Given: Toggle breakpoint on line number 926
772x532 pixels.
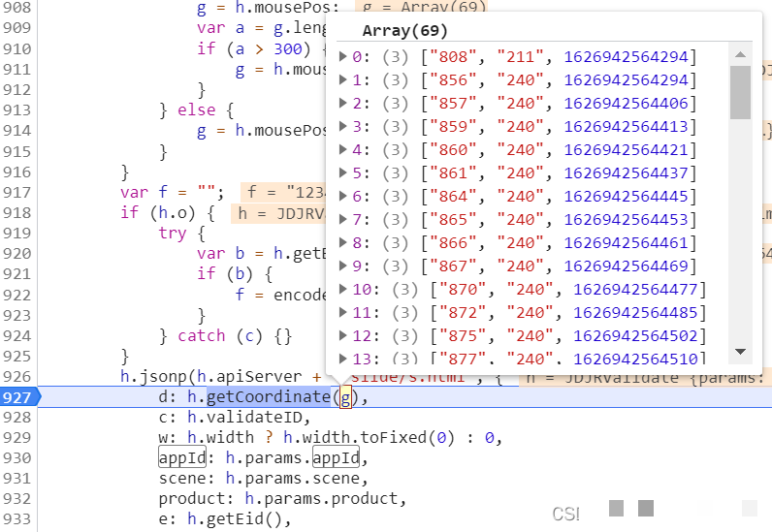Looking at the screenshot, I should click(17, 376).
